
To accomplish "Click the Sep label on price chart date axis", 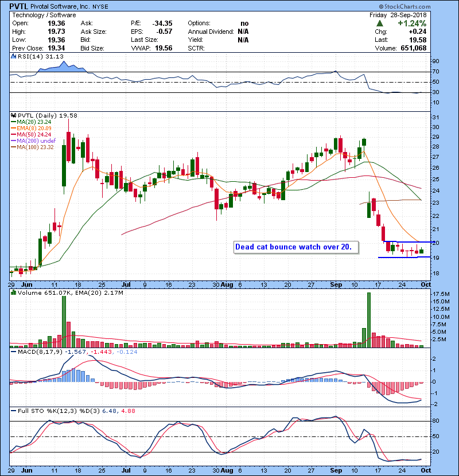I will [336, 285].
